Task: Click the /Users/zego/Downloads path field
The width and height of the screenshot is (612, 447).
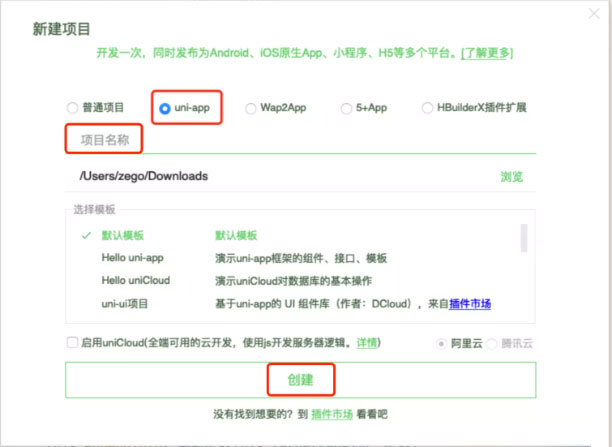Action: tap(280, 176)
